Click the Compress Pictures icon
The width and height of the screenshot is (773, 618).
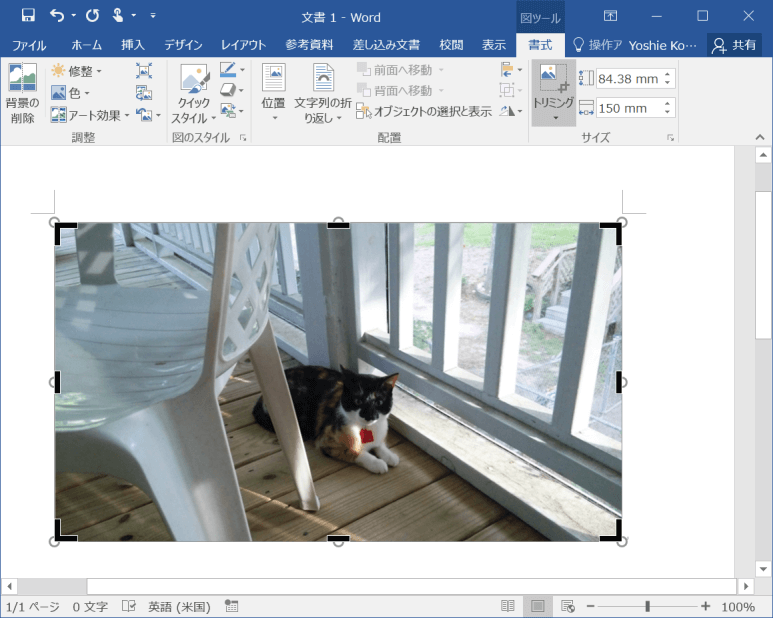pyautogui.click(x=144, y=71)
